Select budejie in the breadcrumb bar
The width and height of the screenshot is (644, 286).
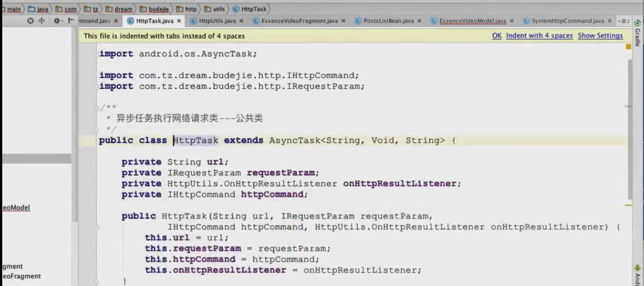(x=158, y=9)
